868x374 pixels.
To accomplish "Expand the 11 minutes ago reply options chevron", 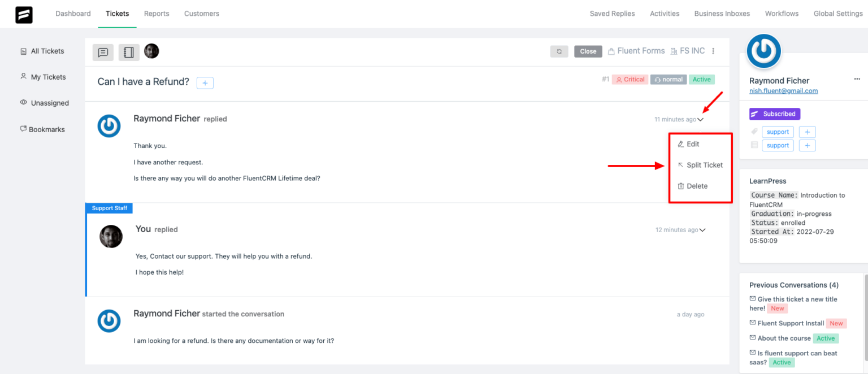I will coord(701,119).
